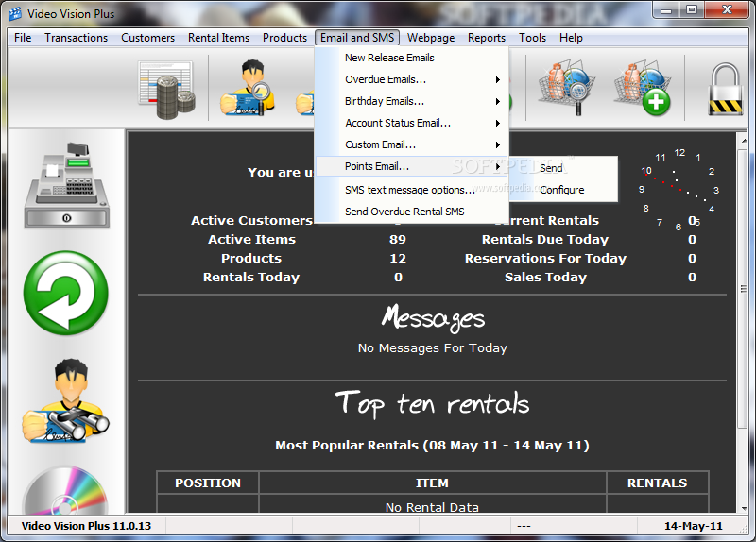The height and width of the screenshot is (542, 756).
Task: Expand Account Status Email submenu
Action: click(412, 123)
